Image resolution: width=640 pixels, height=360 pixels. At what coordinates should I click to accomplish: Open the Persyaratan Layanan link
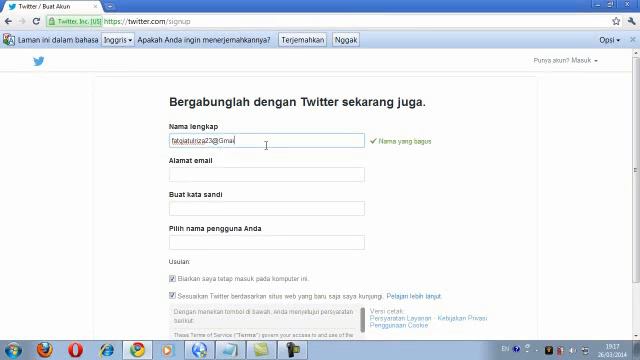tap(400, 318)
